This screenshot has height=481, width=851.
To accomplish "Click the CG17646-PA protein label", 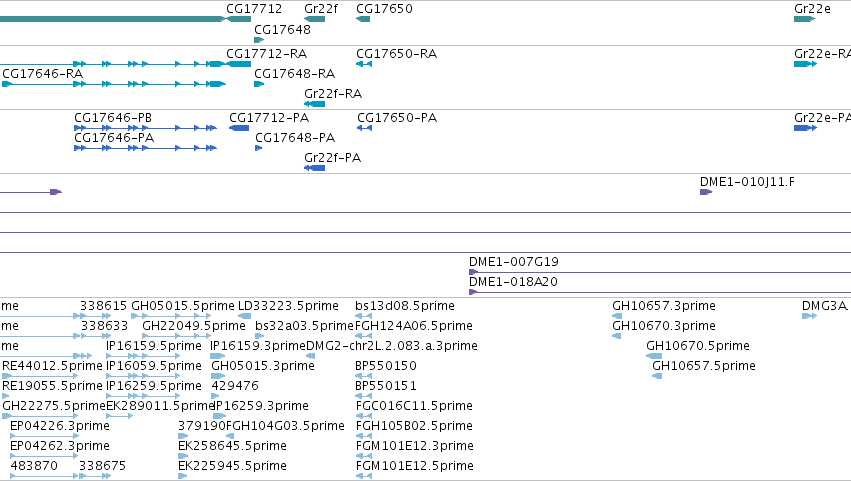I will 114,138.
